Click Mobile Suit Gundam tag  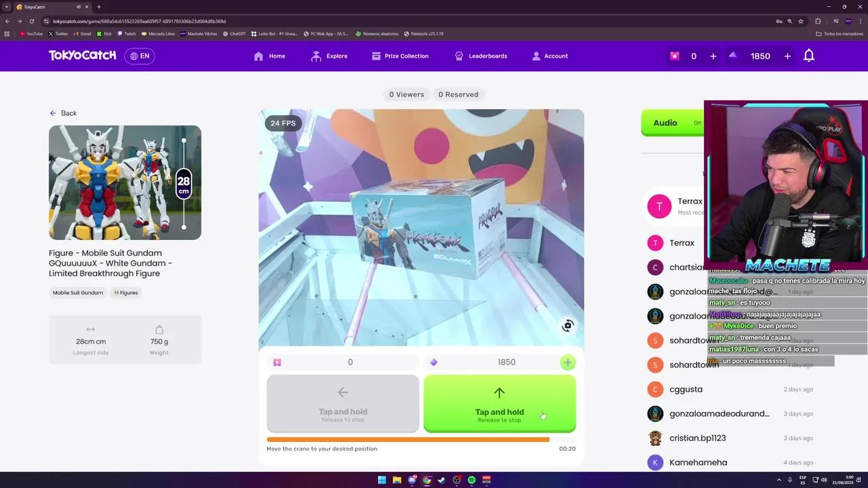[78, 293]
